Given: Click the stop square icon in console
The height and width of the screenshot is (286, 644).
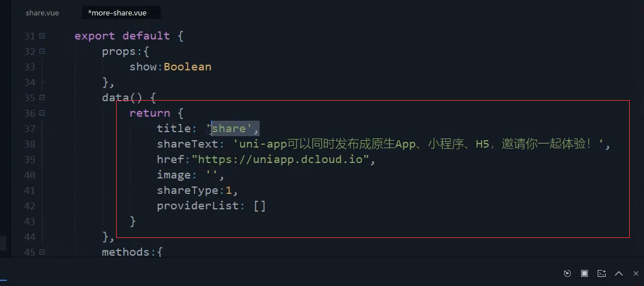Looking at the screenshot, I should (x=585, y=273).
